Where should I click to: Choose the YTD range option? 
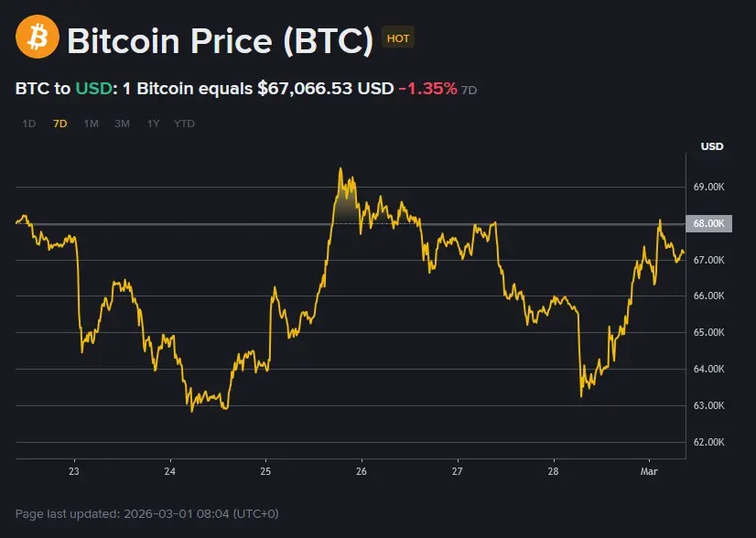tap(184, 124)
